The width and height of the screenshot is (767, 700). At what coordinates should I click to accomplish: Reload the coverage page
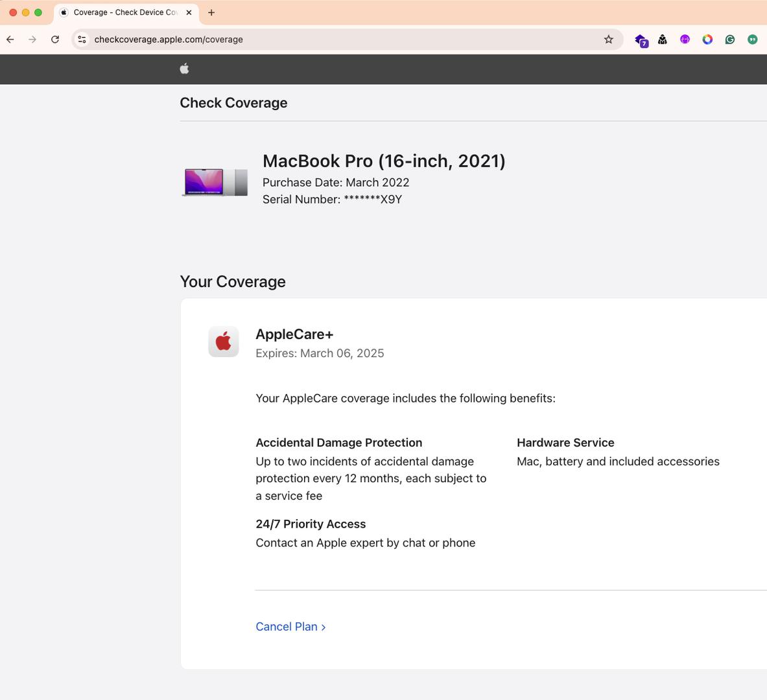(55, 40)
